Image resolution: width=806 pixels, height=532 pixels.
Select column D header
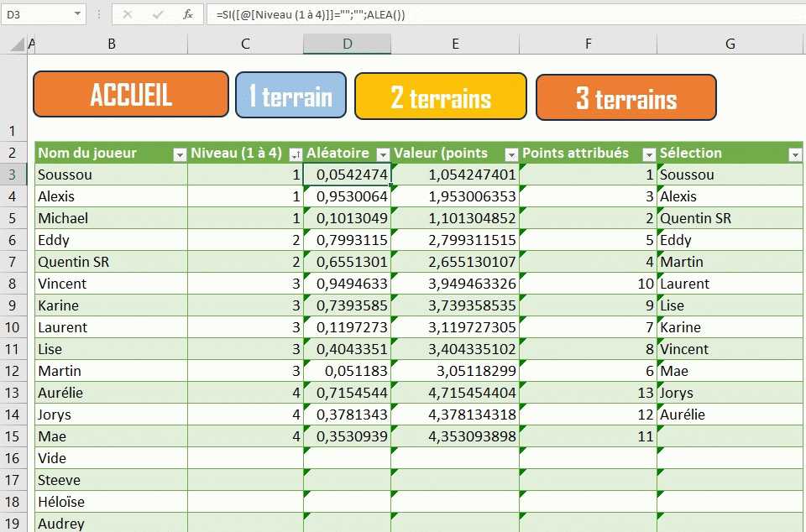pos(347,44)
